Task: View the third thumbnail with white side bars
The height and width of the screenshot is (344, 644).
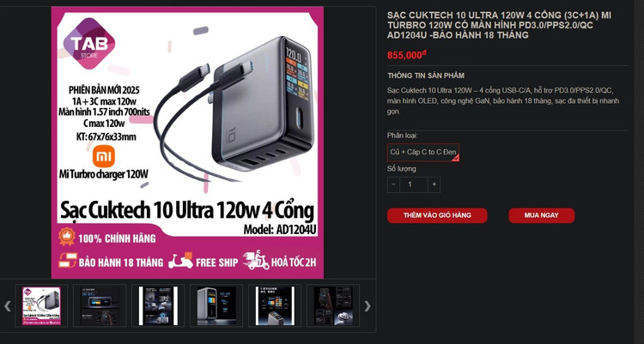Action: (x=158, y=305)
